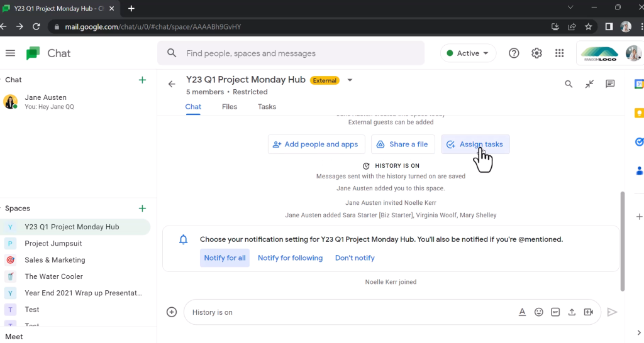Viewport: 644px width, 343px height.
Task: Choose Don't notify option
Action: pos(355,258)
